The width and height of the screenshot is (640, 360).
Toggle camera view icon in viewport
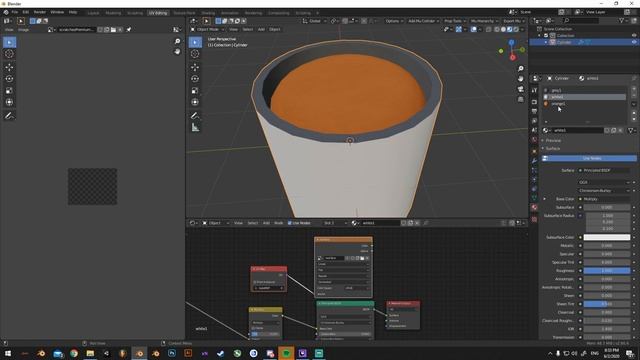click(520, 89)
